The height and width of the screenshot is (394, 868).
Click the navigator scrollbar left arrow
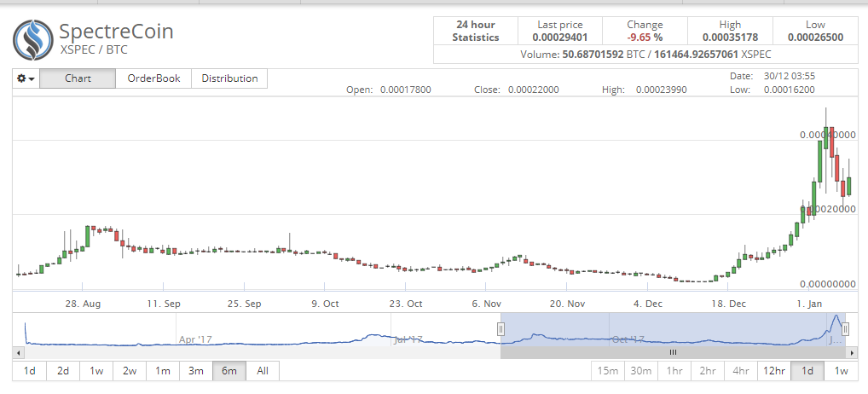pyautogui.click(x=18, y=352)
